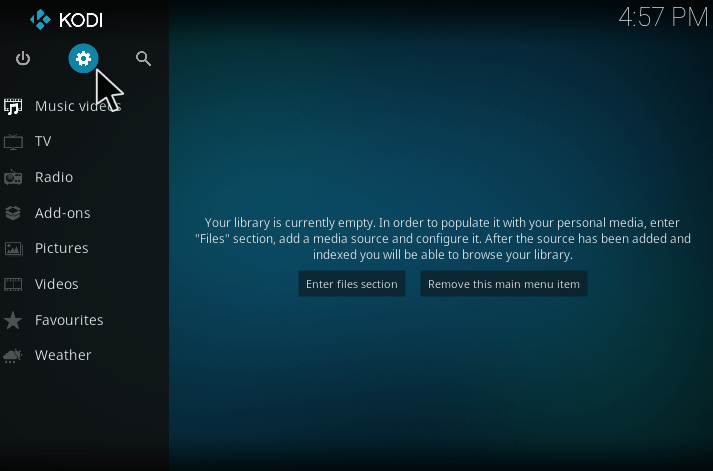Click the Weather cloud icon
Image resolution: width=713 pixels, height=471 pixels.
tap(13, 356)
